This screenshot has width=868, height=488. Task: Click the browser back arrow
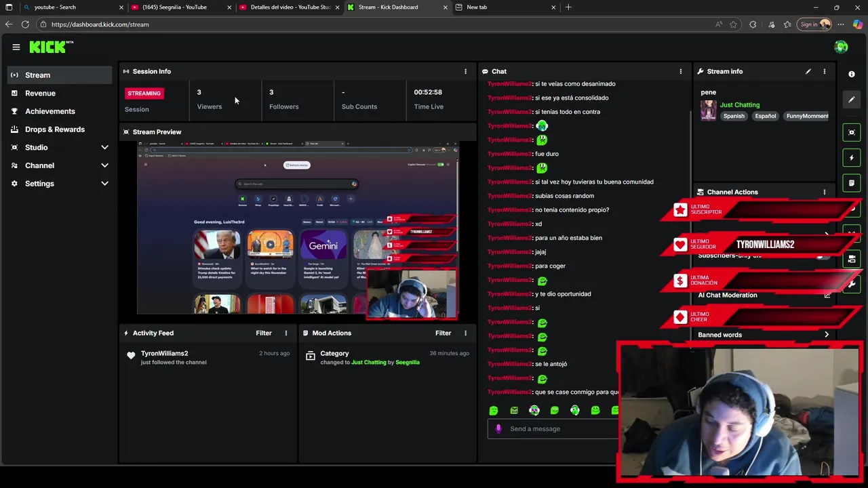click(x=8, y=24)
